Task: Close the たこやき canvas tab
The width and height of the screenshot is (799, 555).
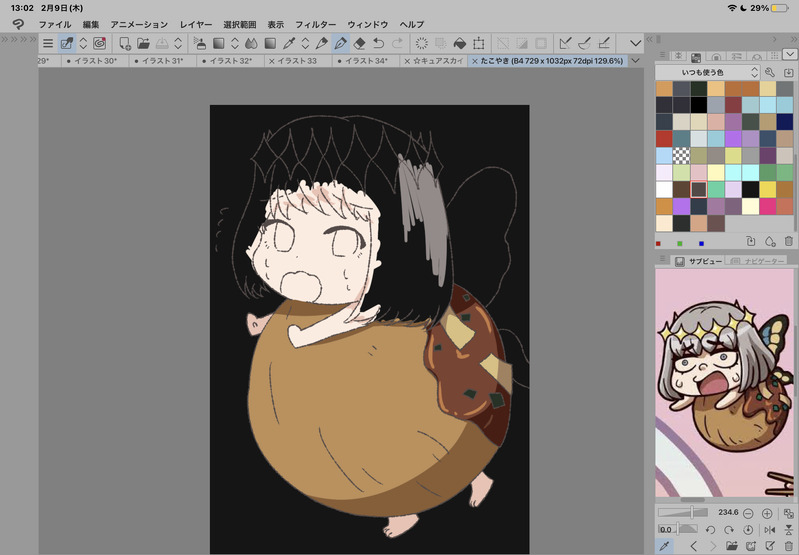Action: click(475, 61)
